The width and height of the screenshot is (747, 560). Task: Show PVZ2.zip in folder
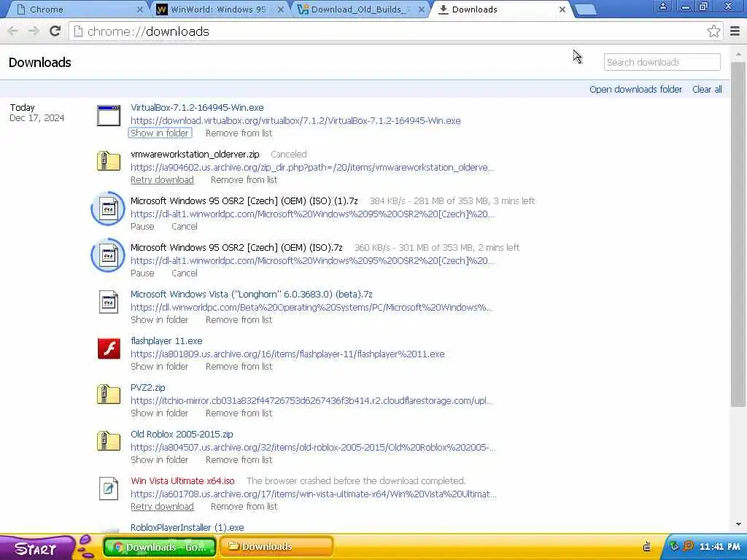tap(160, 413)
